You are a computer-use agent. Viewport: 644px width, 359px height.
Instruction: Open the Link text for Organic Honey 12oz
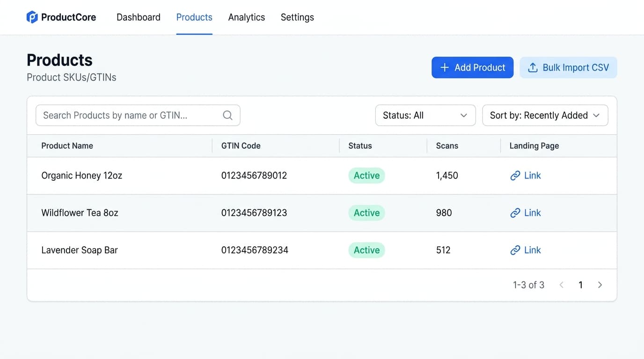point(533,175)
